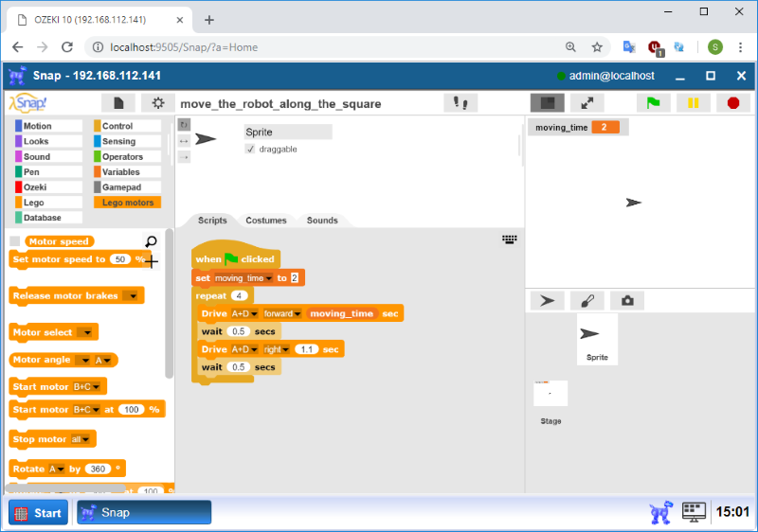Open the Lego block category

point(48,203)
